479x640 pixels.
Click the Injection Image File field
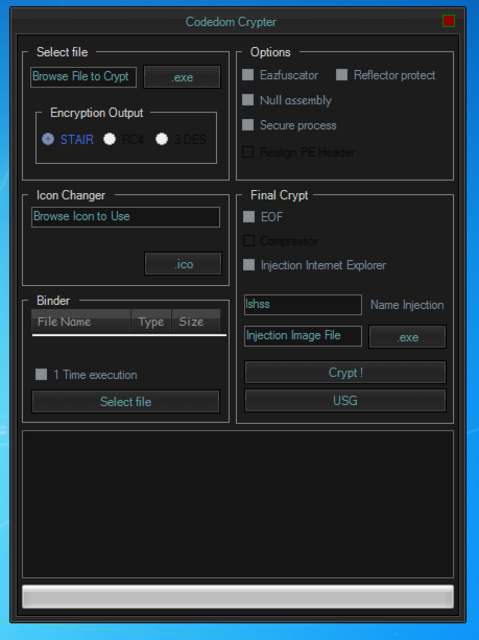(x=303, y=336)
